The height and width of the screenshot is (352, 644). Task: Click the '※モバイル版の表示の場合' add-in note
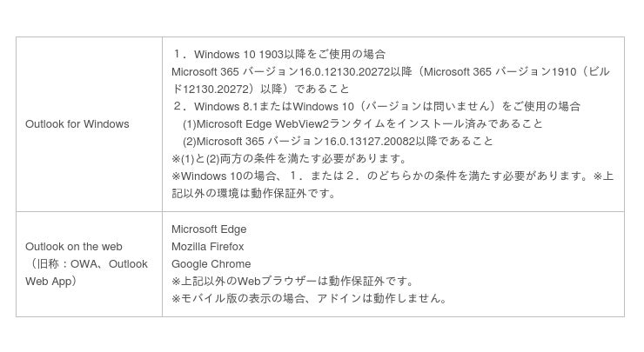click(x=309, y=299)
